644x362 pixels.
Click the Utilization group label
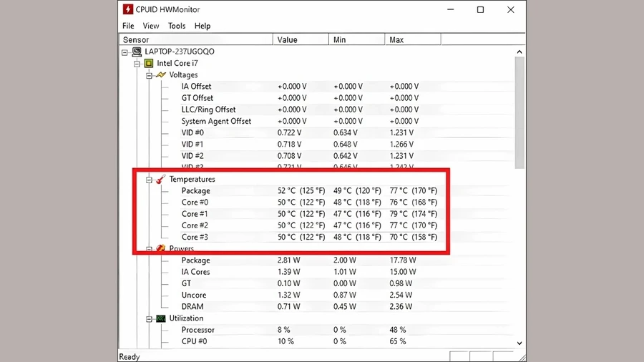(186, 318)
